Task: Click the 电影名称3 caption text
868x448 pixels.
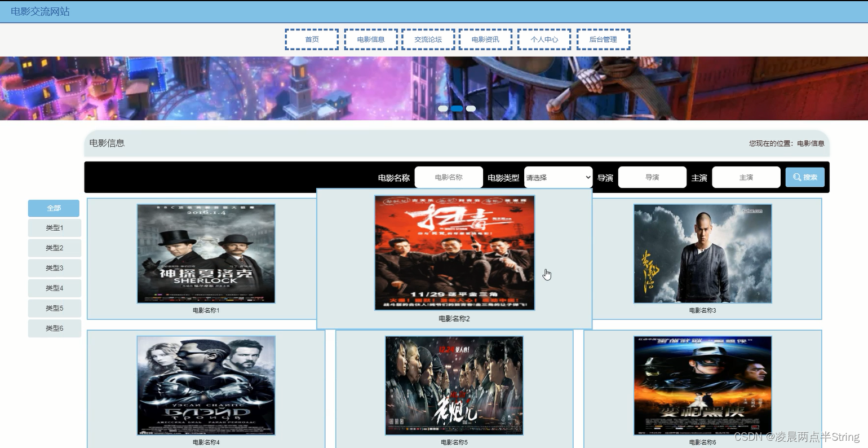Action: pos(703,310)
